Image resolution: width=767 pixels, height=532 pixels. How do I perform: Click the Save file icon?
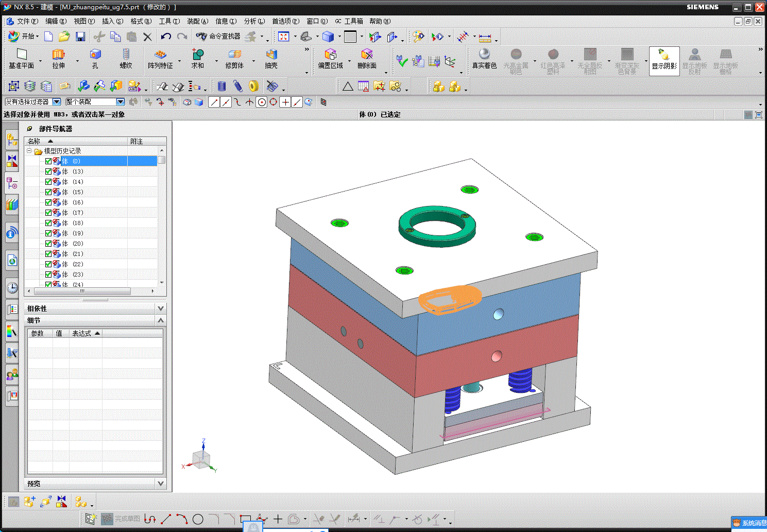80,37
